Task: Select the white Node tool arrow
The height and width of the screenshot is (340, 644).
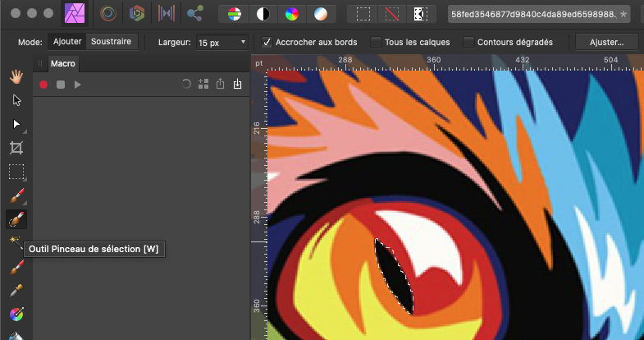Action: click(x=16, y=124)
